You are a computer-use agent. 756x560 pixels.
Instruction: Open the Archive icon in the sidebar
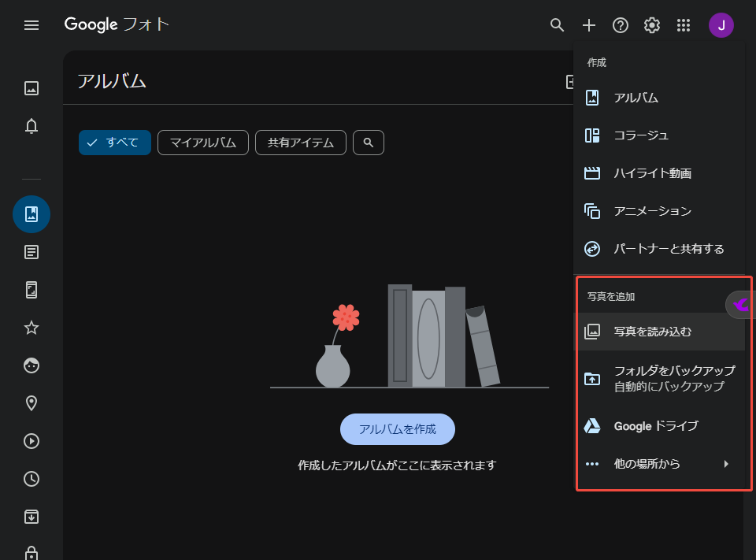[x=31, y=517]
